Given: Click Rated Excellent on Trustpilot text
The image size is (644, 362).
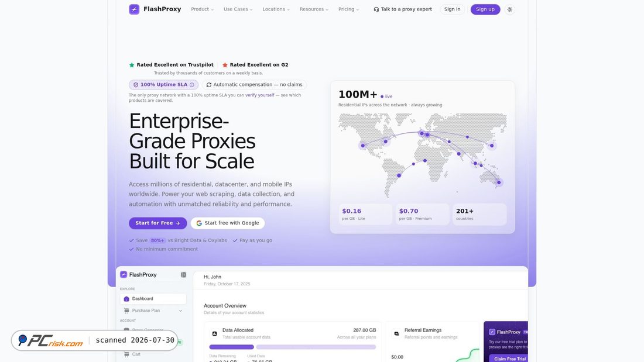Looking at the screenshot, I should (175, 65).
